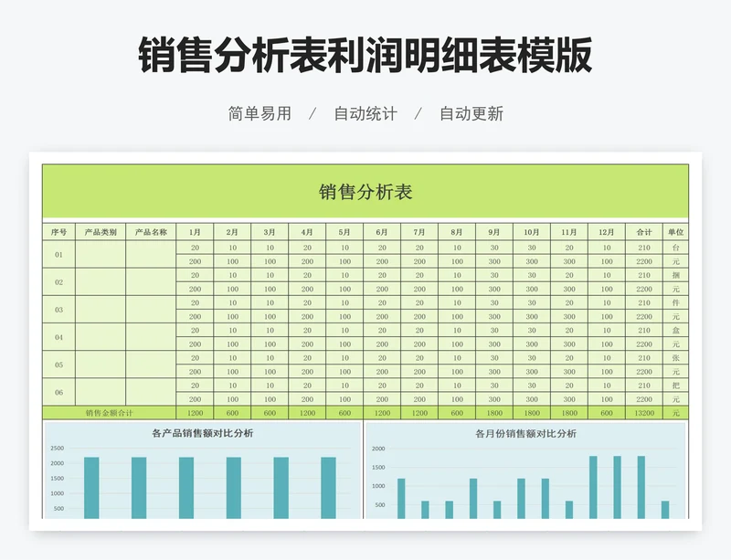Click row number 01 cell
This screenshot has height=560, width=731.
pos(58,255)
